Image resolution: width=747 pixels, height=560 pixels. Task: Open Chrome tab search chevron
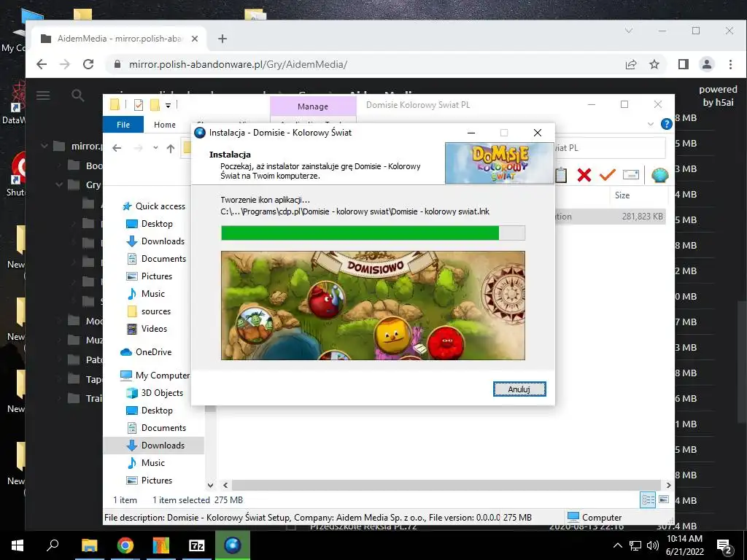(x=629, y=31)
